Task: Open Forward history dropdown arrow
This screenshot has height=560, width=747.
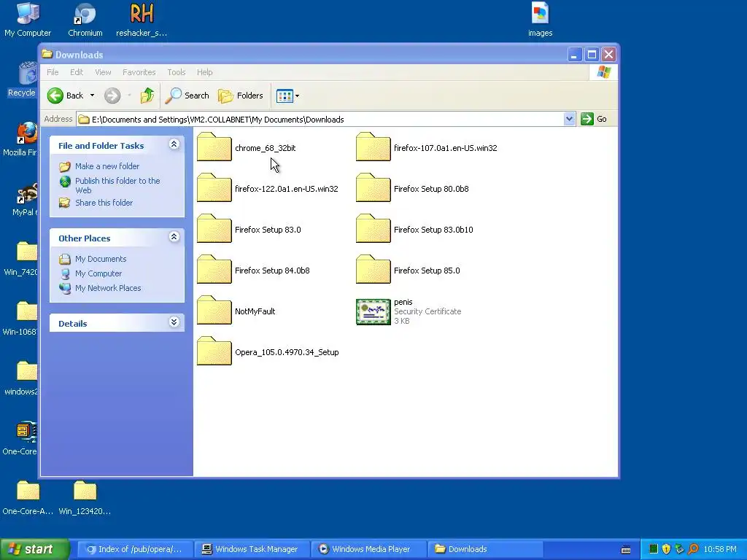Action: pos(129,96)
